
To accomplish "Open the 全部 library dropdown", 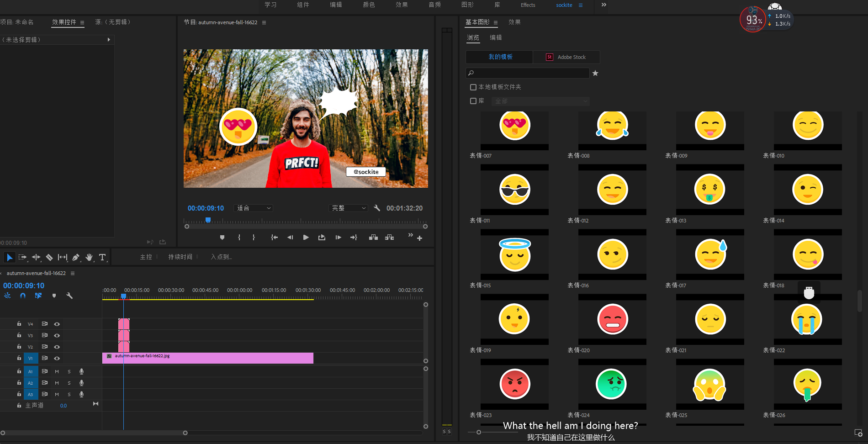I will 541,101.
